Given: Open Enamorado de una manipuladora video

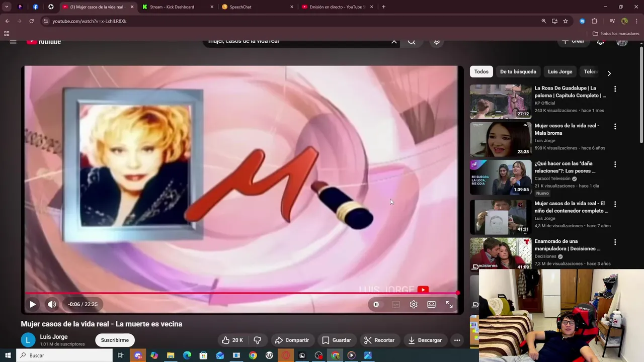Looking at the screenshot, I should coord(501,253).
